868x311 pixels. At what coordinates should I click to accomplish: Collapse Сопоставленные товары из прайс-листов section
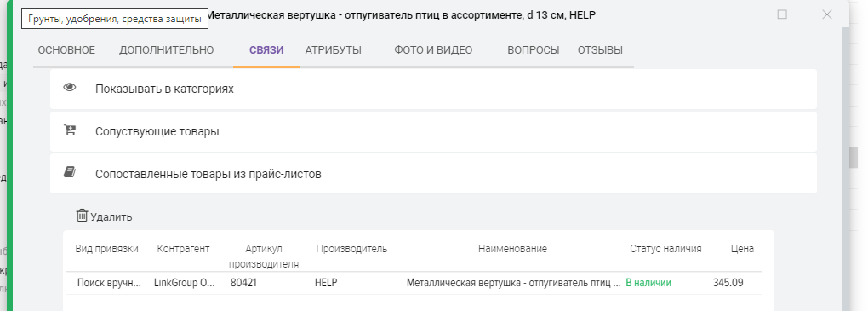click(x=433, y=174)
